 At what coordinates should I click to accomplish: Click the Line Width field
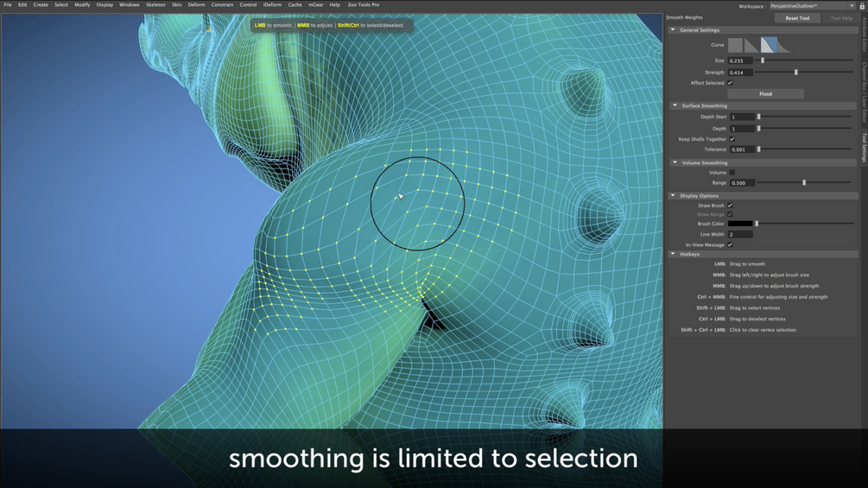point(740,235)
